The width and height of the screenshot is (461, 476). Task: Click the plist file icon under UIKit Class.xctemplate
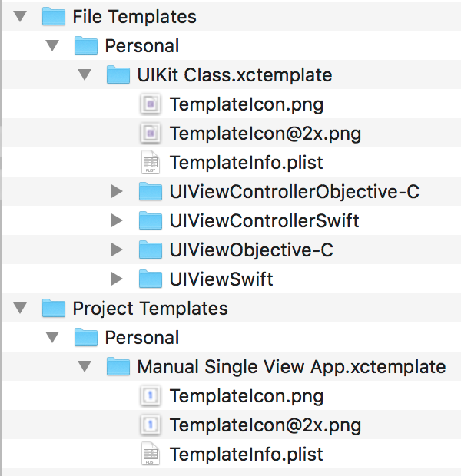(150, 162)
